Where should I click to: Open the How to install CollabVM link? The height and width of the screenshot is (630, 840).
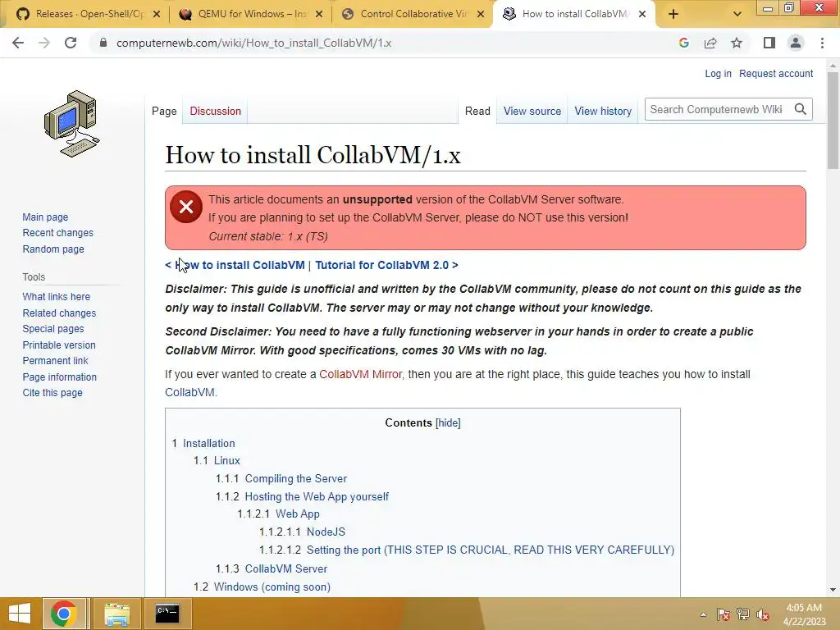point(240,265)
